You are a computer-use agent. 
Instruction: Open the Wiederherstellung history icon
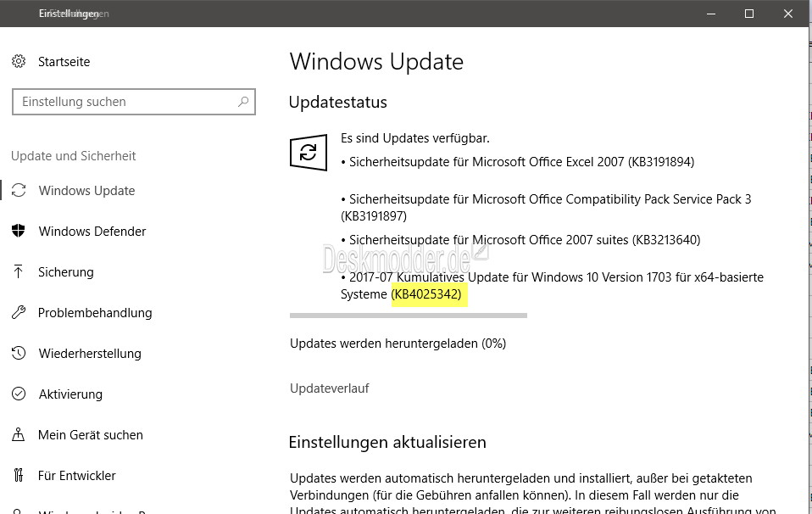click(x=19, y=354)
